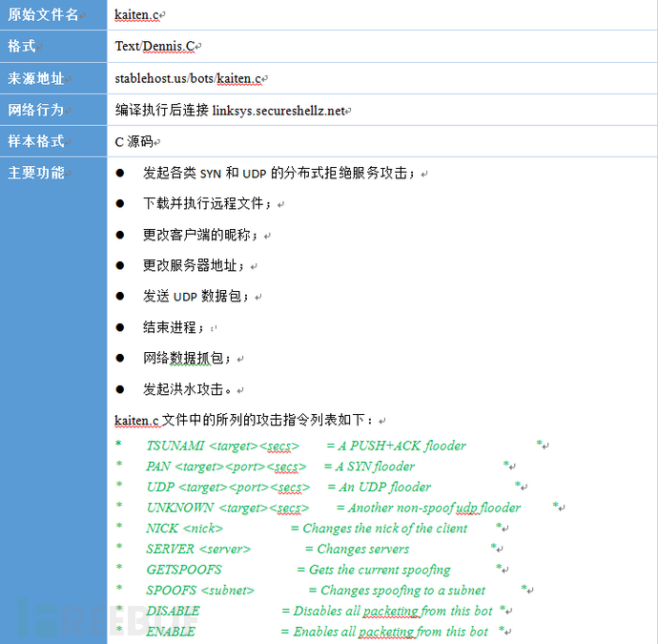
Task: Select description 'Changes servers'
Action: (x=363, y=550)
